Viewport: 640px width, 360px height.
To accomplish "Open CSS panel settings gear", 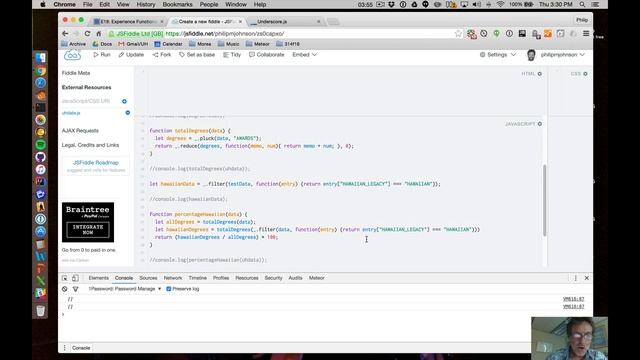I will (x=585, y=74).
